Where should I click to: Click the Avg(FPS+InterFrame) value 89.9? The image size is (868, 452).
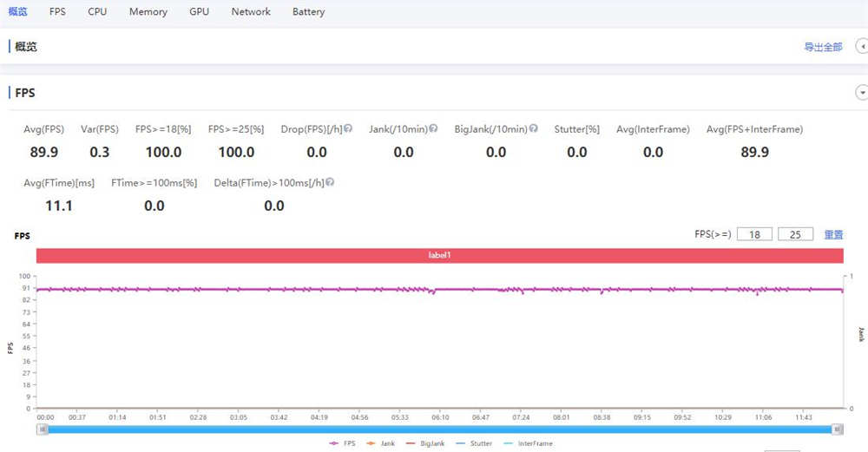tap(754, 152)
